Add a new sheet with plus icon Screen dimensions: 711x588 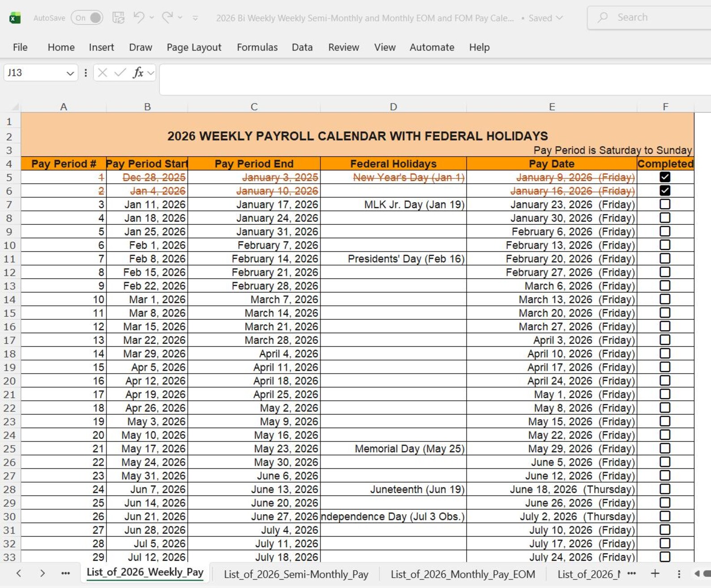click(x=655, y=573)
